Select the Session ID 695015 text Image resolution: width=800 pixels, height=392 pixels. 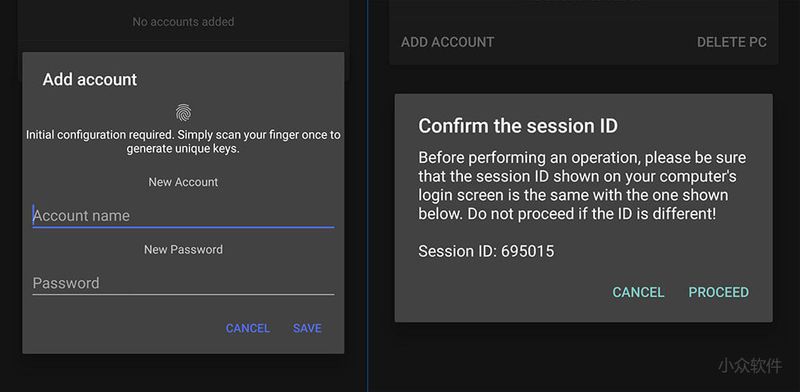[x=486, y=251]
